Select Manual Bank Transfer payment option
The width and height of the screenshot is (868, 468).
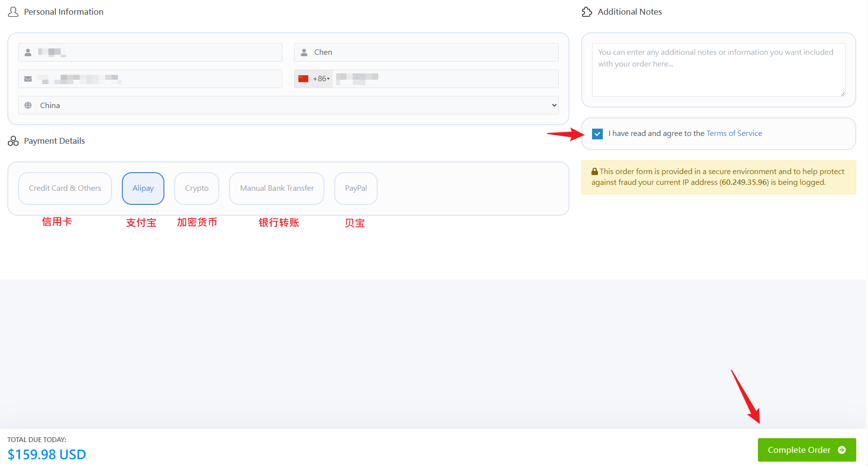coord(276,188)
